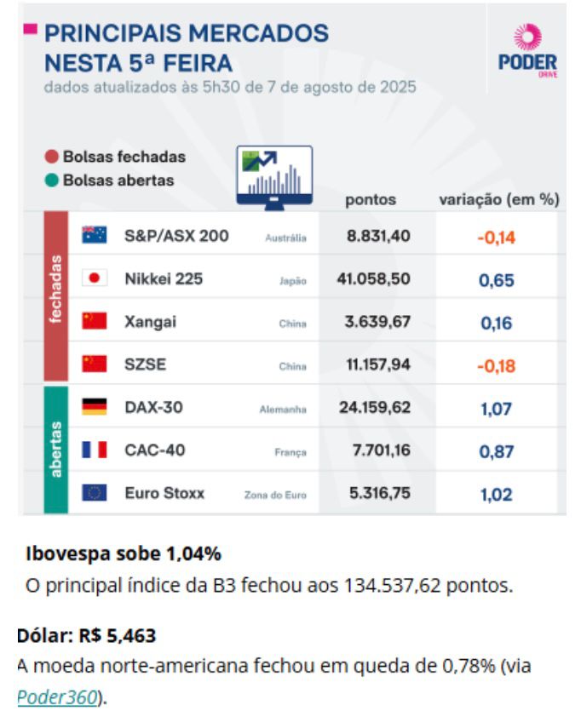Click the Nikkei 225 points value 41.058,50
The height and width of the screenshot is (728, 581).
374,278
